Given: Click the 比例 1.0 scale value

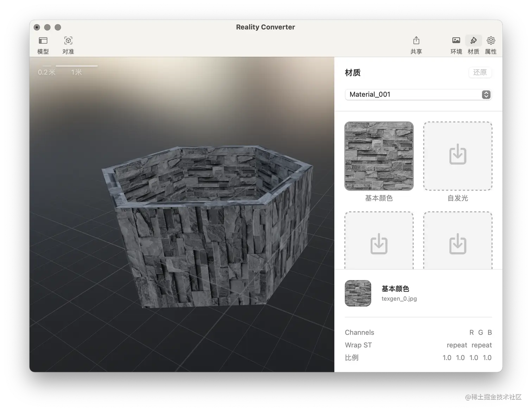Looking at the screenshot, I should coord(467,358).
